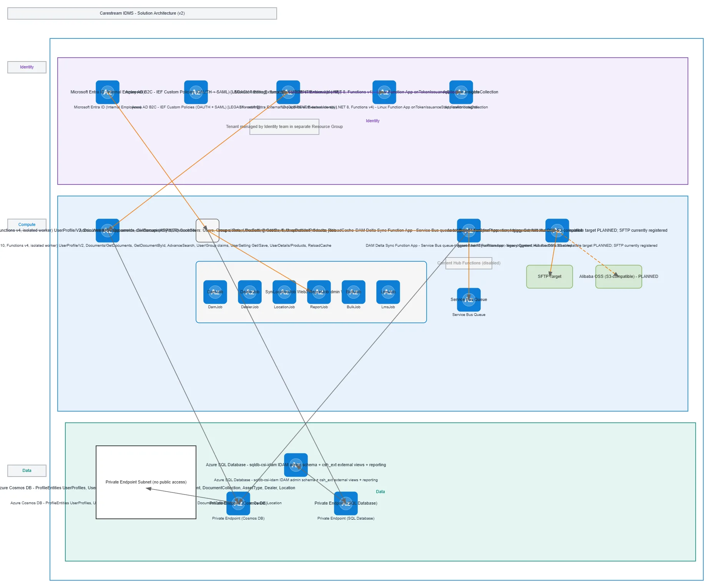Click the small caption 'ReportJob' below its icon
Viewport: 711px width, 588px height.
(x=319, y=307)
